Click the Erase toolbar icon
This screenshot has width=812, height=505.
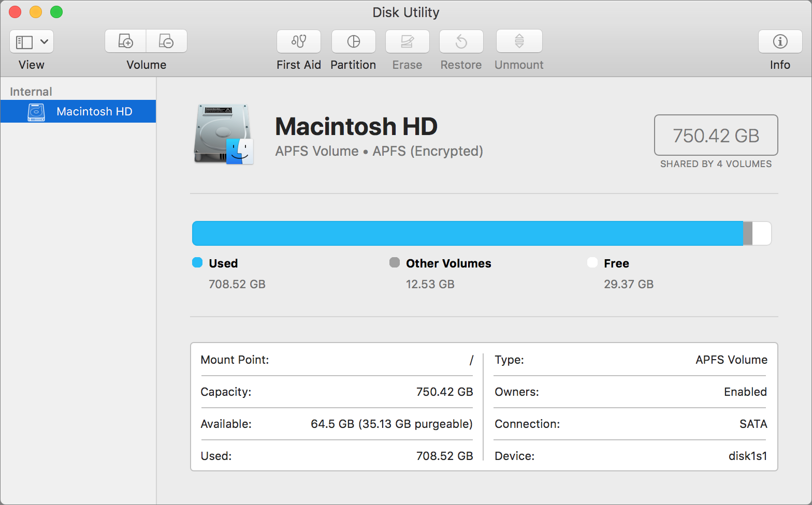pyautogui.click(x=408, y=41)
